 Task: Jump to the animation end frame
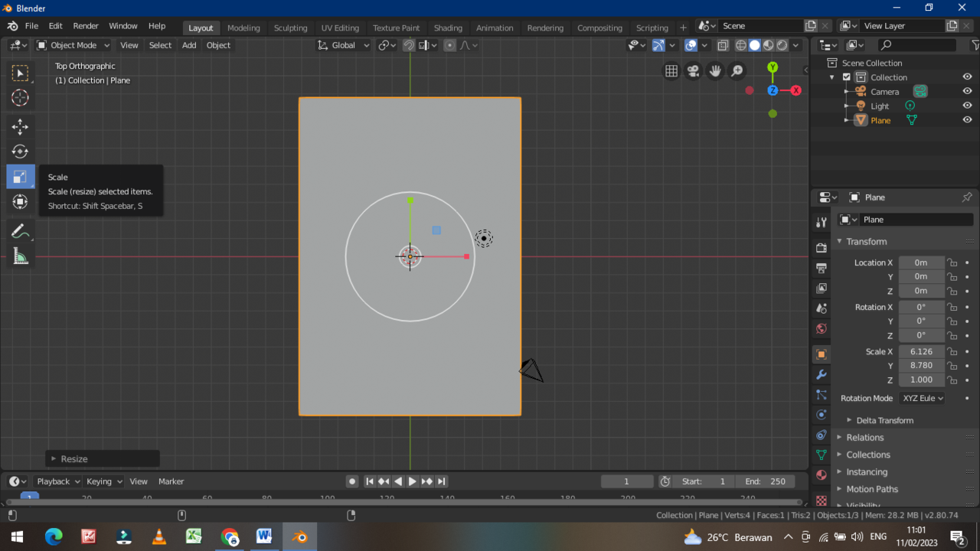click(442, 481)
